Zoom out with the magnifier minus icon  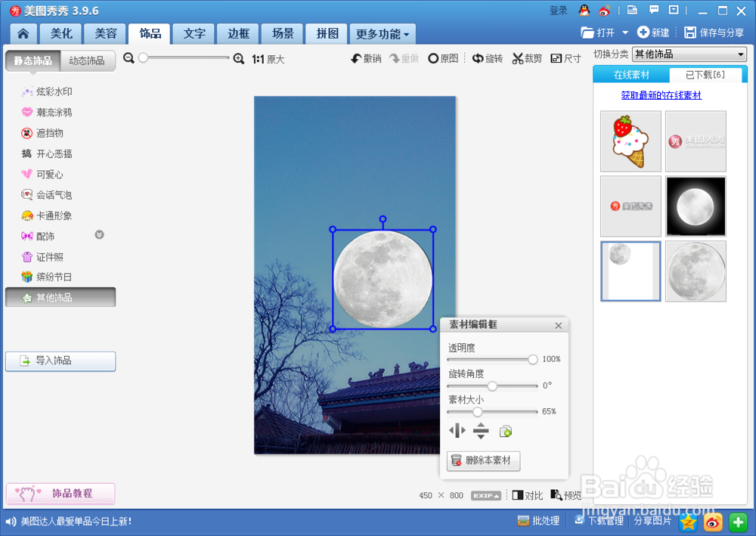point(129,58)
